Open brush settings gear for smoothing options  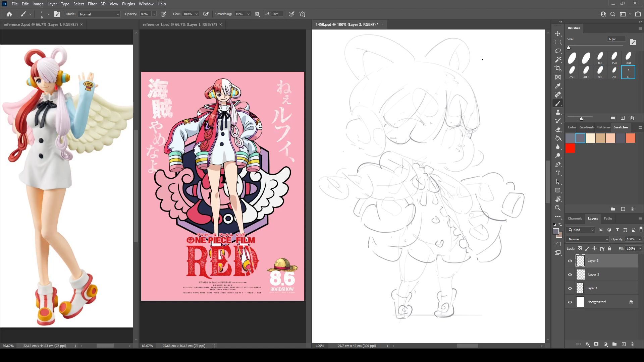coord(257,14)
